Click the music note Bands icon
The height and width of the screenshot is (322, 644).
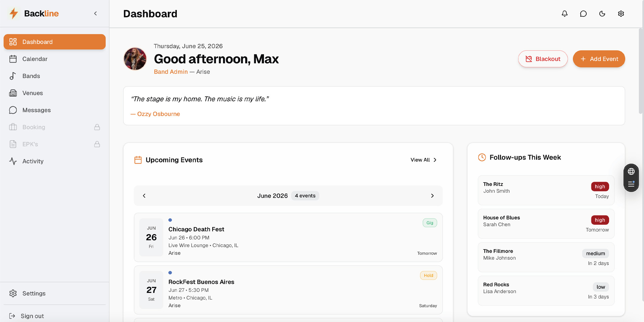coord(13,76)
